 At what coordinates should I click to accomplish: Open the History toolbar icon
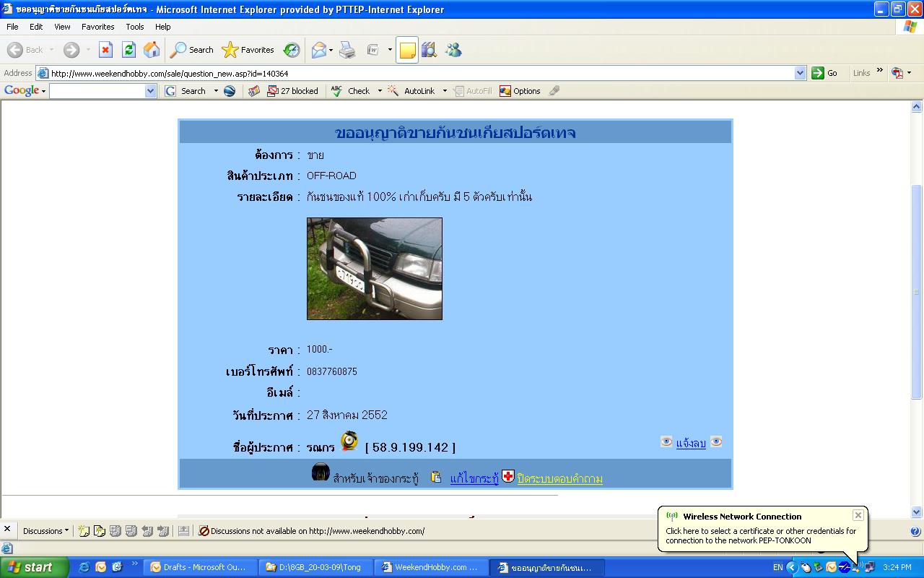pyautogui.click(x=292, y=50)
